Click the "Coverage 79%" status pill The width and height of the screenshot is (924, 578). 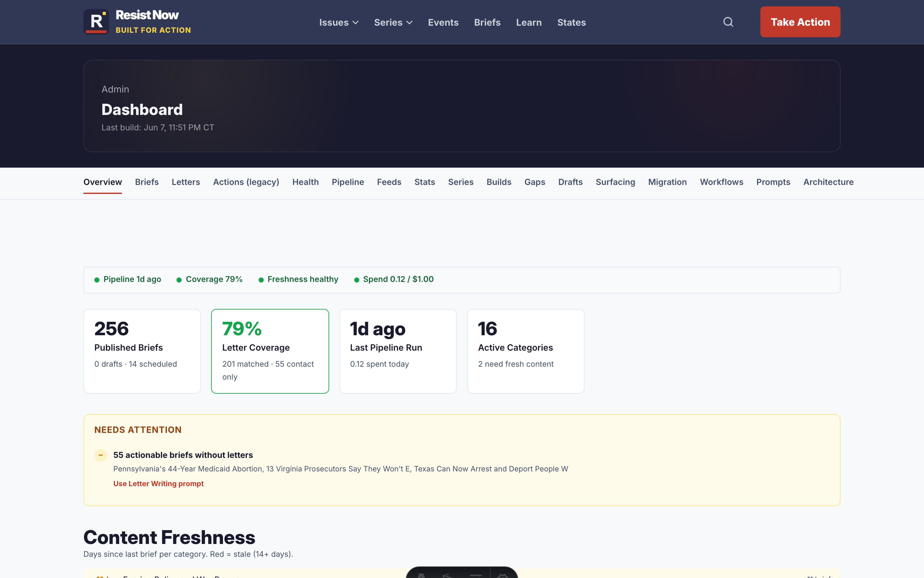[x=210, y=279]
